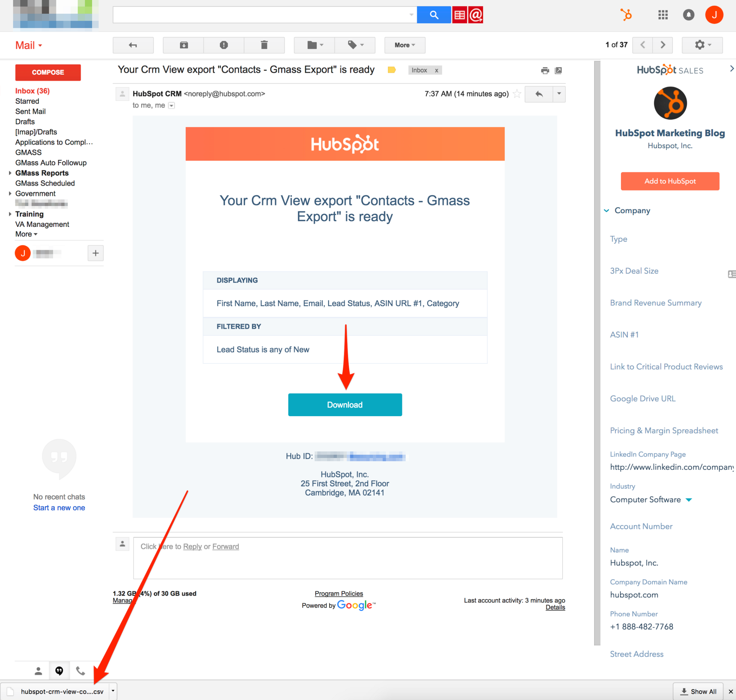This screenshot has width=736, height=700.
Task: Click Show All downloads
Action: (x=698, y=691)
